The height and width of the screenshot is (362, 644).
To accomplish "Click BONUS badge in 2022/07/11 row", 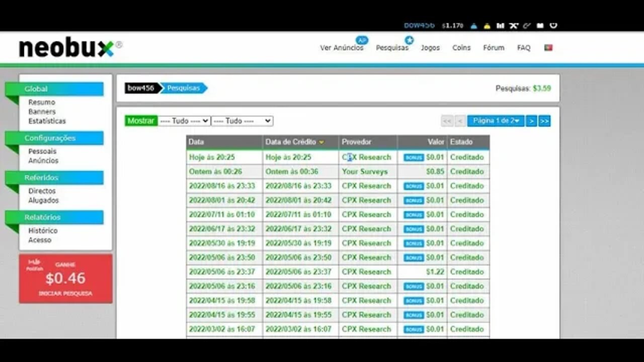I will (414, 215).
